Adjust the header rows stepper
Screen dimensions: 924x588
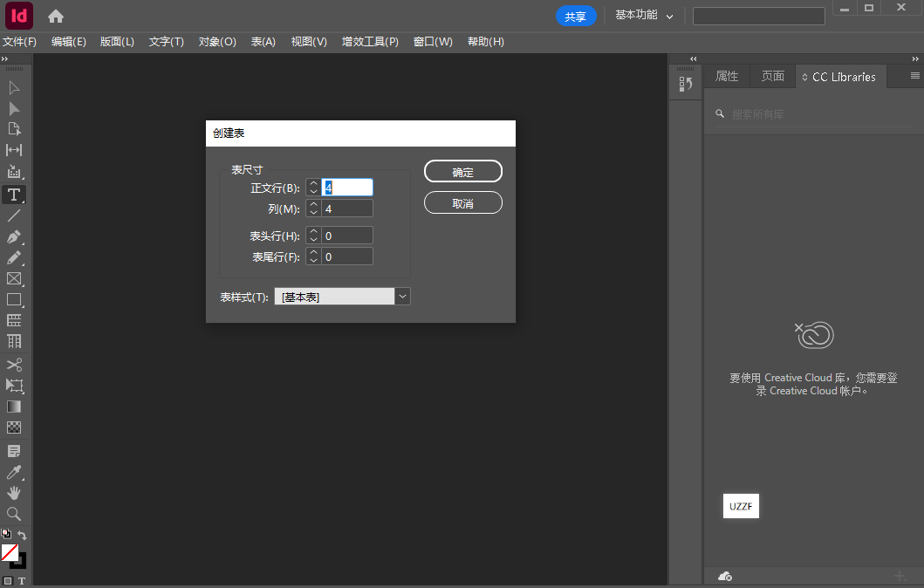point(313,236)
